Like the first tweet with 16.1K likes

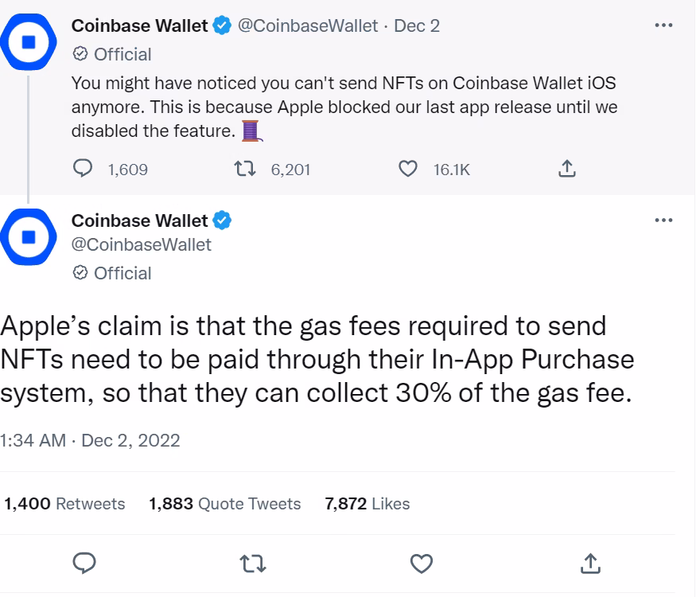[407, 169]
